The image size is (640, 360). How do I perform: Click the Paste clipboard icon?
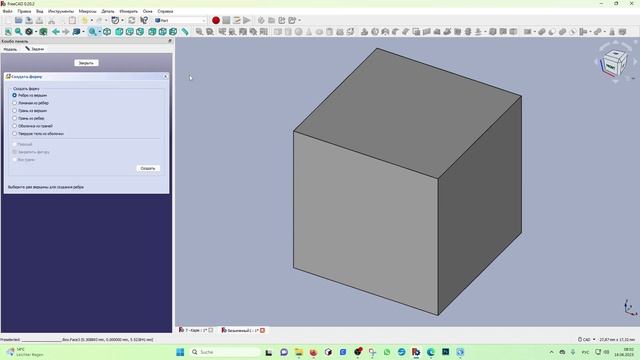[72, 20]
